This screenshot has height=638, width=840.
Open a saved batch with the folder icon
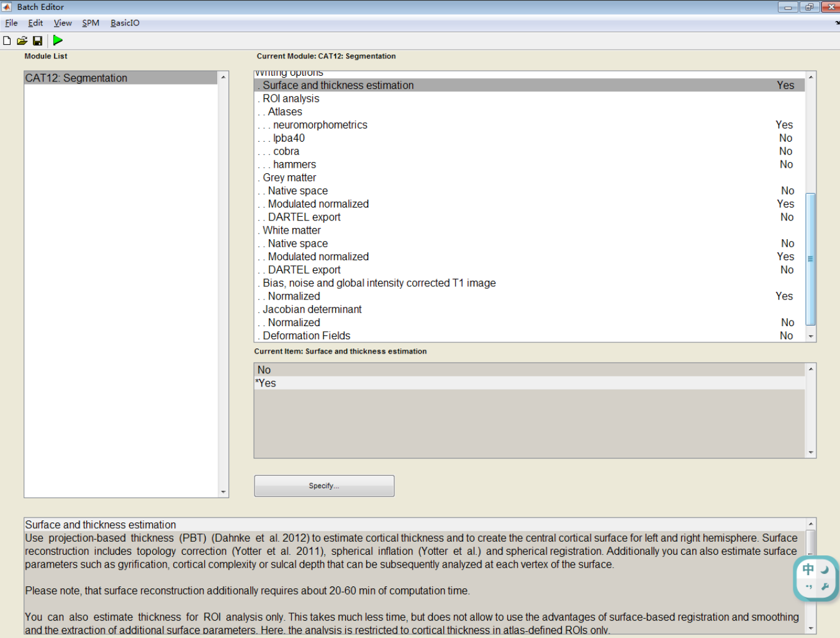(x=22, y=40)
